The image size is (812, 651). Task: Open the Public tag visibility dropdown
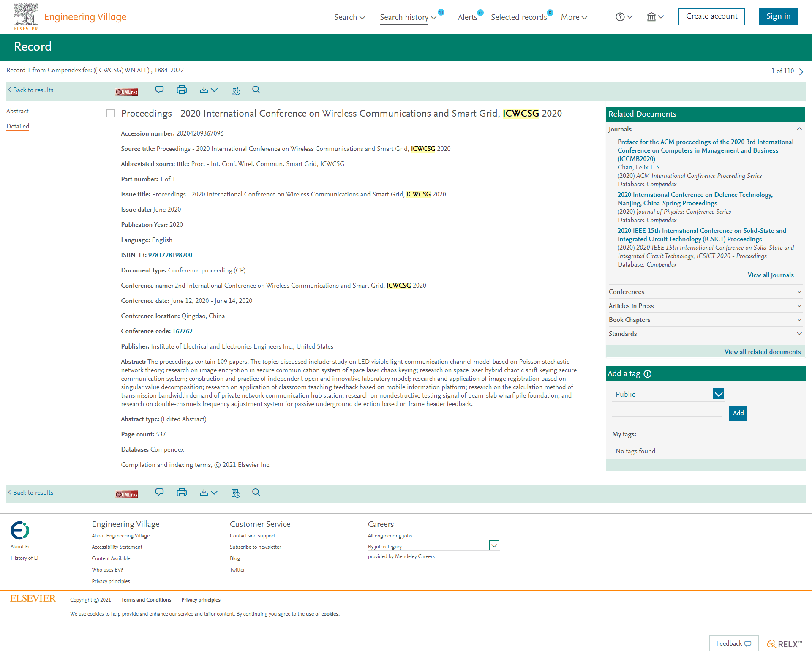tap(718, 394)
